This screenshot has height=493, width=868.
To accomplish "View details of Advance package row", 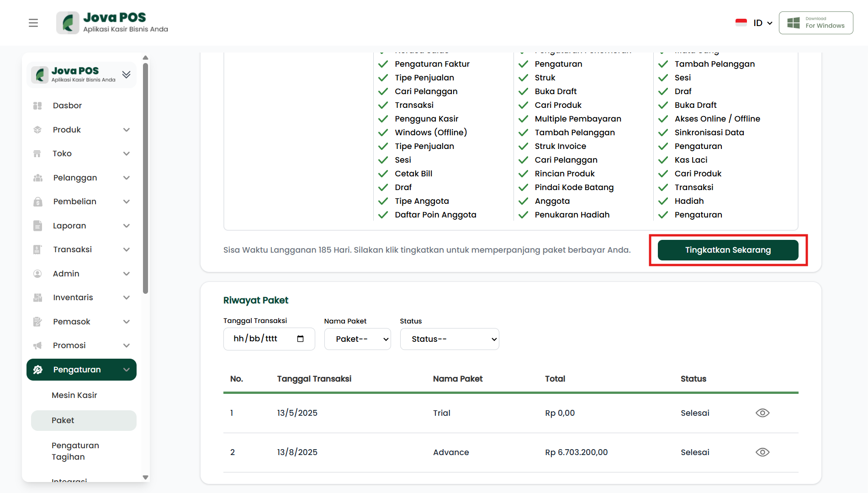I will point(762,452).
